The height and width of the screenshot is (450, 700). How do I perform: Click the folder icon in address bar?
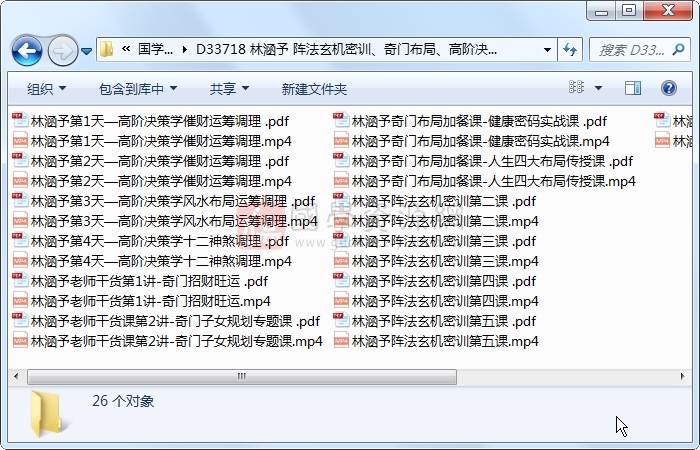click(x=106, y=49)
